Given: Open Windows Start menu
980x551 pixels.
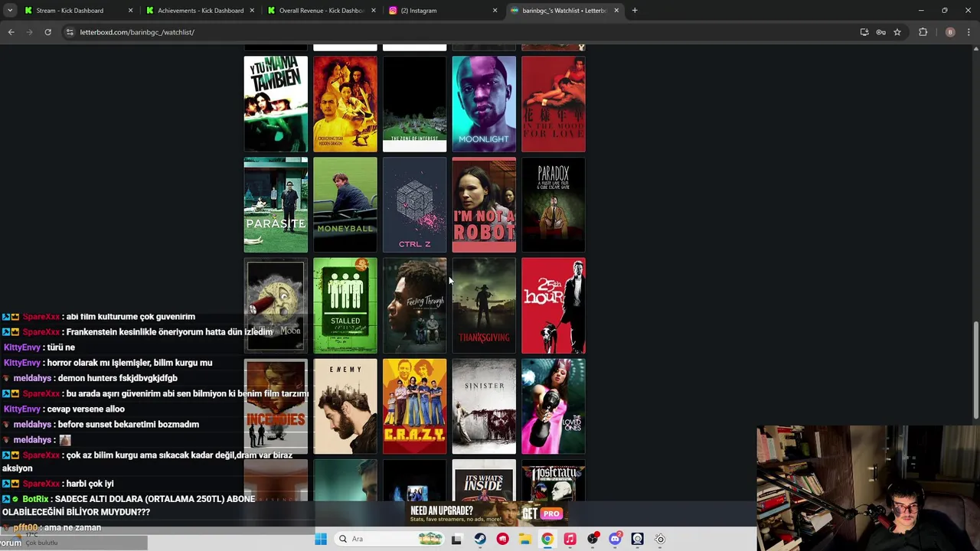Looking at the screenshot, I should click(x=321, y=539).
